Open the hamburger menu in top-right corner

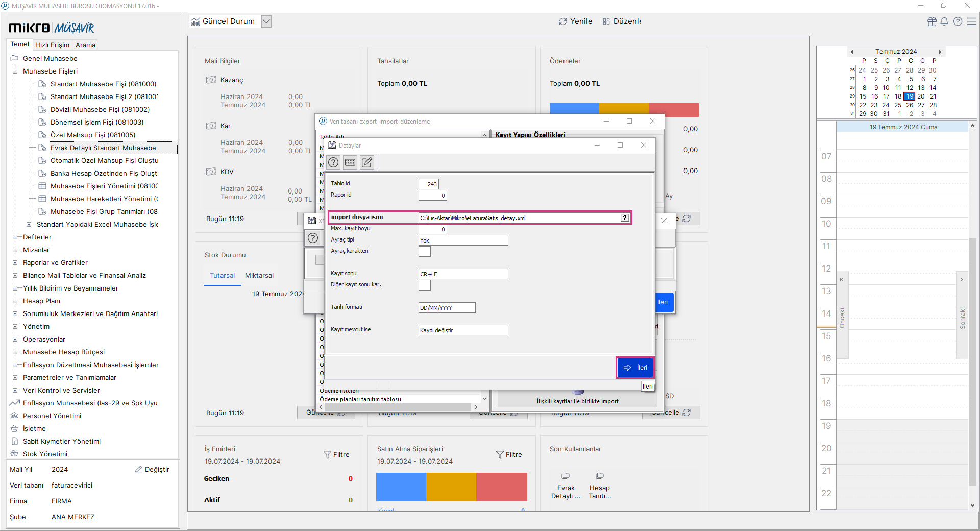pos(972,21)
